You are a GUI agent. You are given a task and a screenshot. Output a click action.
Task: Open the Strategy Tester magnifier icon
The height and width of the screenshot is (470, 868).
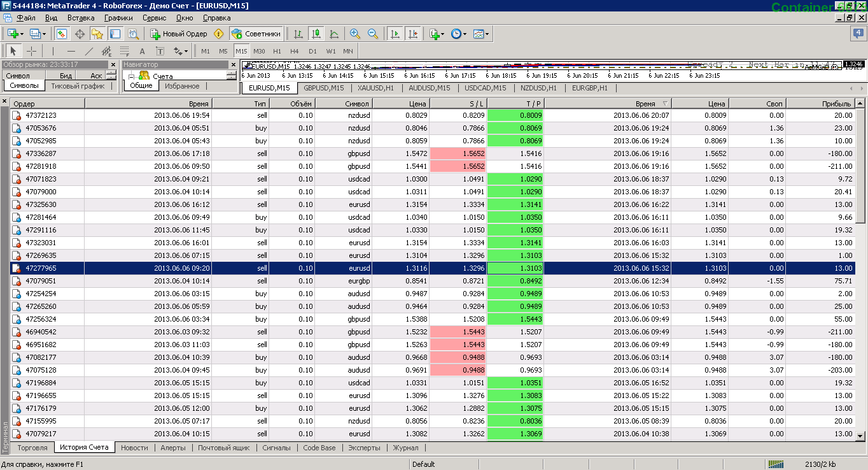[x=133, y=34]
